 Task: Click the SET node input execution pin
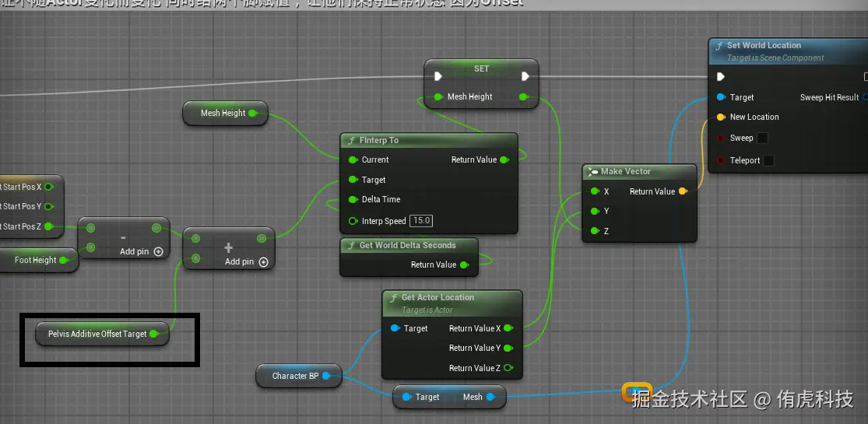click(438, 76)
